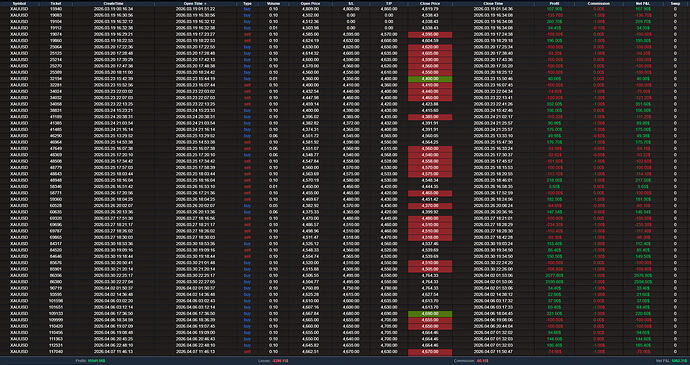Click the Profit column header
Image resolution: width=690 pixels, height=365 pixels.
pyautogui.click(x=553, y=3)
